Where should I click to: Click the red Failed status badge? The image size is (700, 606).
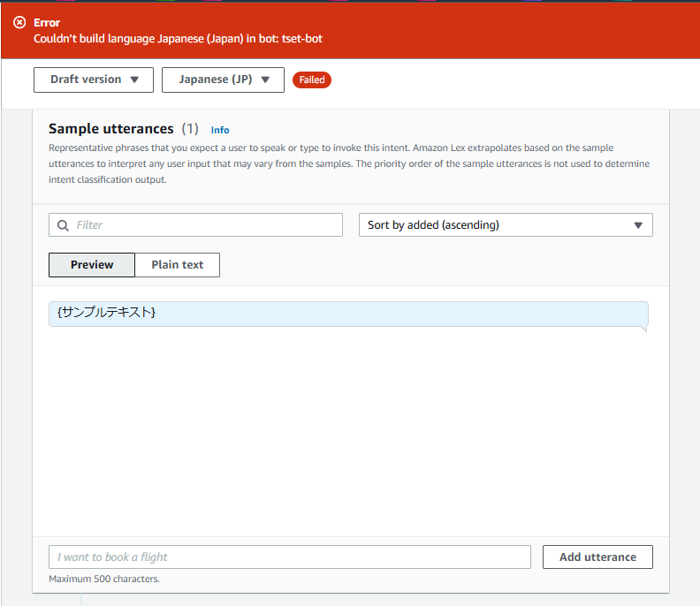pos(312,80)
